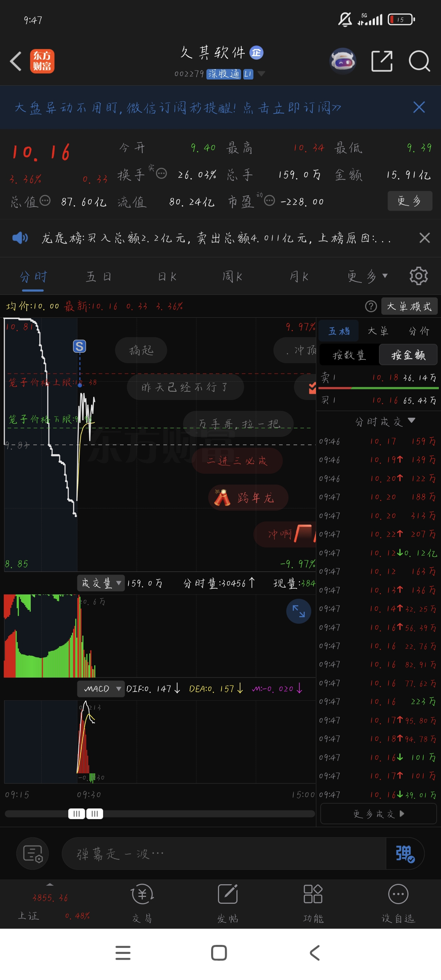441x980 pixels.
Task: Open the 龙虎榜 news text
Action: pos(216,238)
